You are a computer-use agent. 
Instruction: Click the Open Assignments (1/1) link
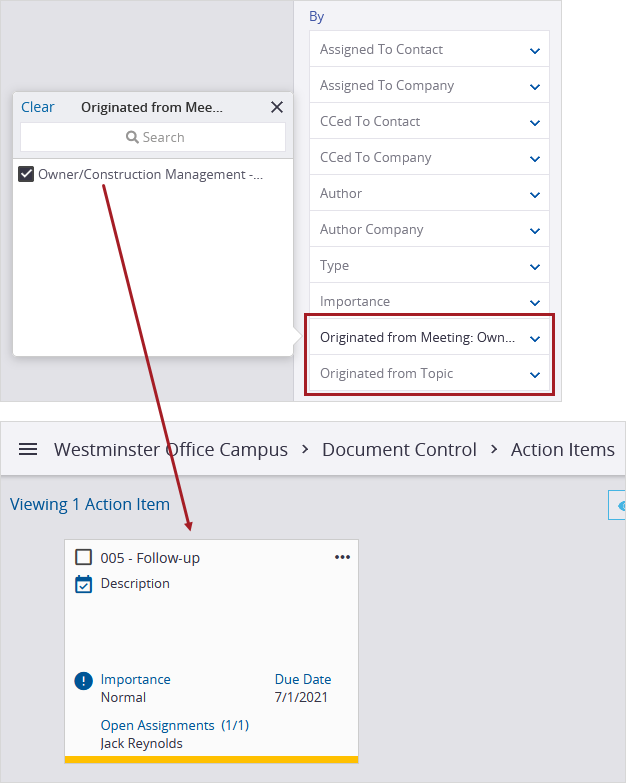(175, 725)
